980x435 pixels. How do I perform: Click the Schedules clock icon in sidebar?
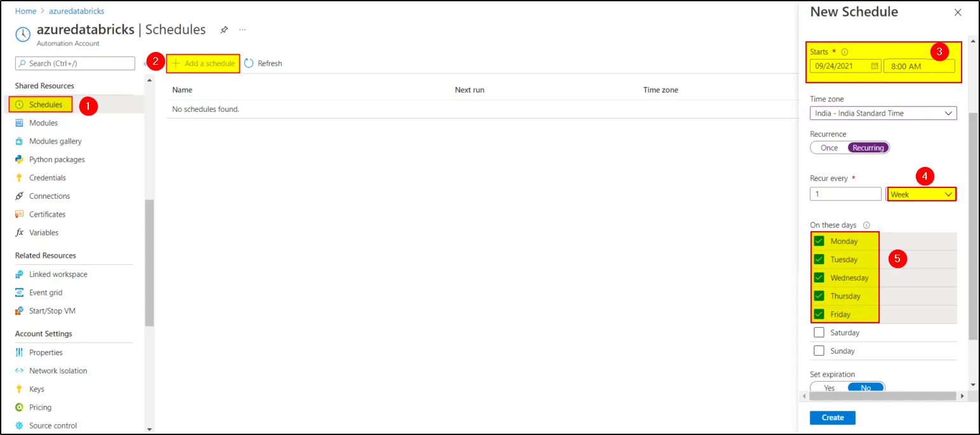tap(19, 104)
